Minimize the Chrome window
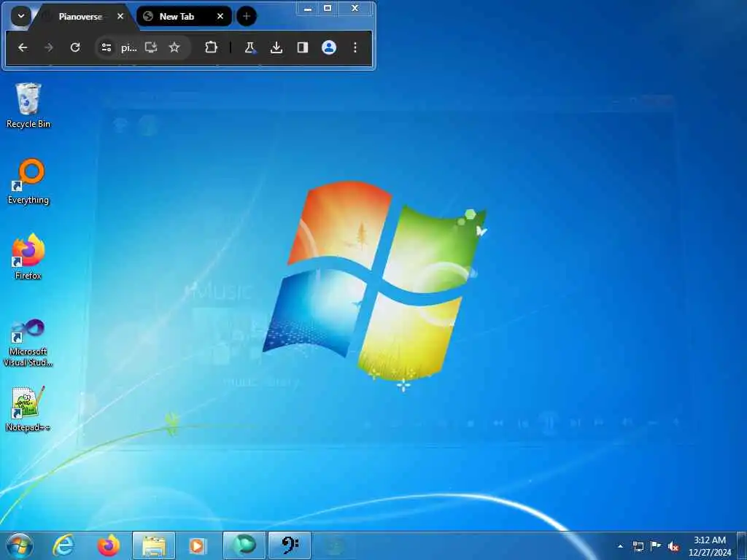This screenshot has width=747, height=560. [x=308, y=9]
